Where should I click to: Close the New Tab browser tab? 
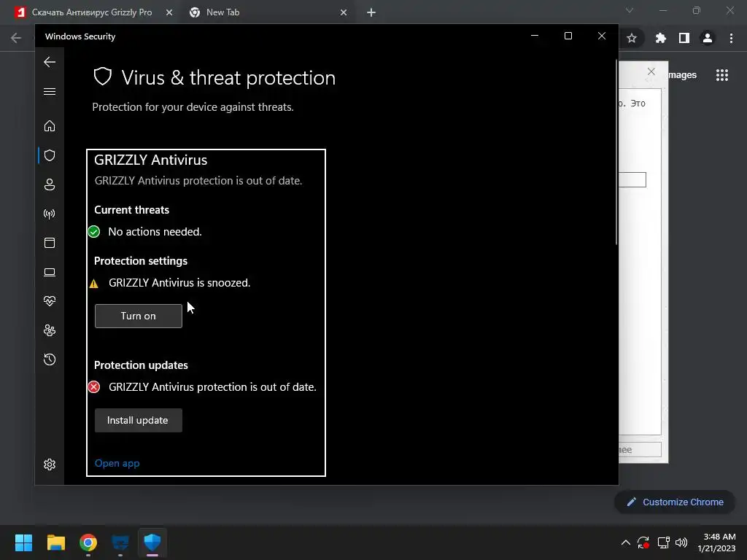pyautogui.click(x=344, y=13)
